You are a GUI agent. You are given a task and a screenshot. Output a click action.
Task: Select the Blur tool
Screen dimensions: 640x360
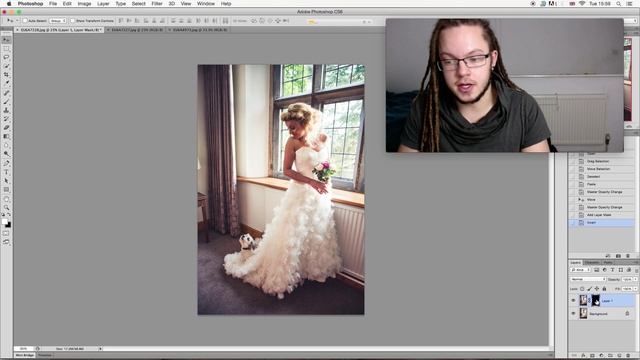6,145
